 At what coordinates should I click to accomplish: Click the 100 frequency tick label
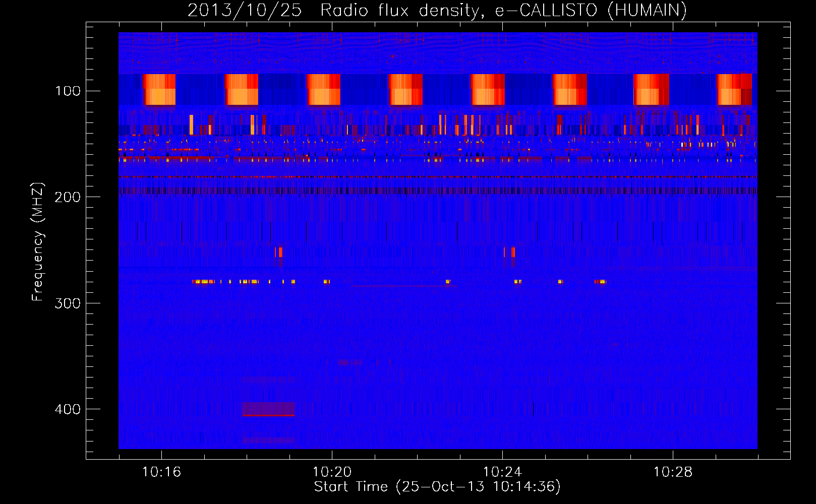pyautogui.click(x=68, y=91)
